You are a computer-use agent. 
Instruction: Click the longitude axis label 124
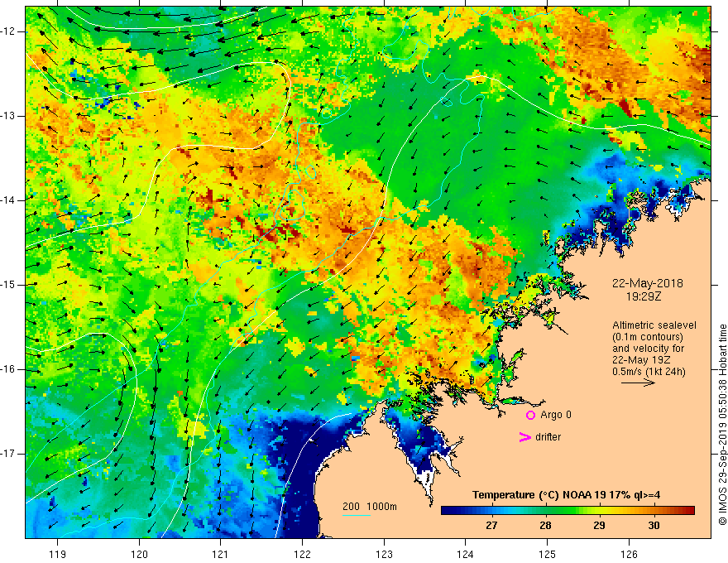(x=465, y=554)
